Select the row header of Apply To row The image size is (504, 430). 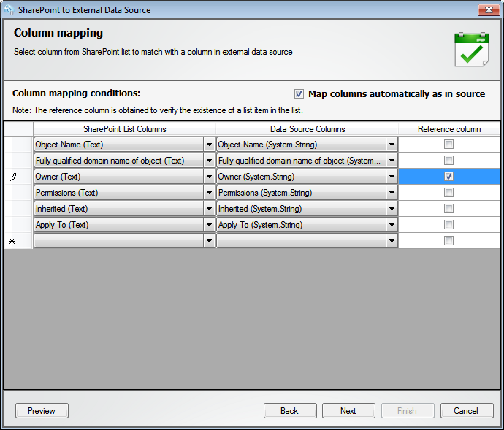pyautogui.click(x=18, y=225)
